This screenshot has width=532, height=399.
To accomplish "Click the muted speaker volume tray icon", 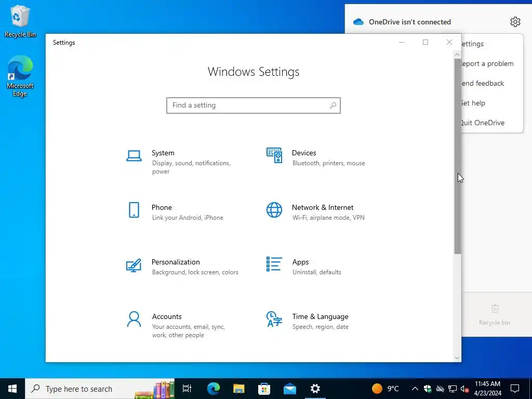I will [465, 389].
